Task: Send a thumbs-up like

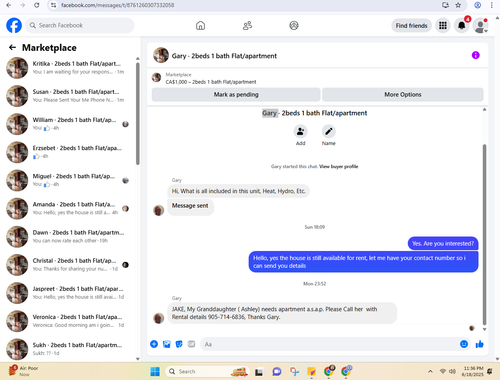Action: 480,344
